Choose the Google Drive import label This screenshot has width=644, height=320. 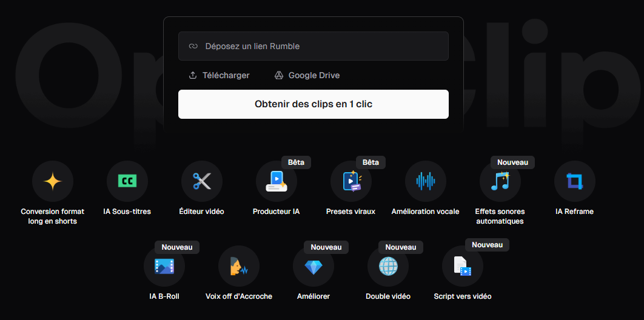pyautogui.click(x=314, y=76)
